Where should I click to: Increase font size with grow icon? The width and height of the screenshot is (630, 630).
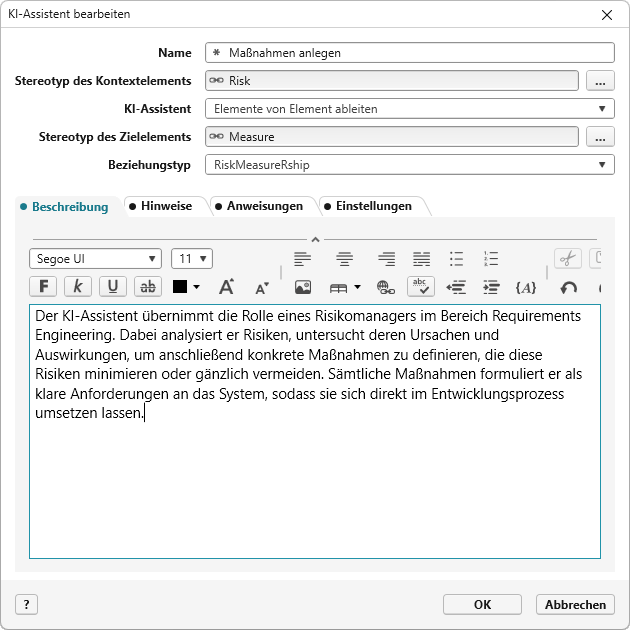click(x=227, y=287)
